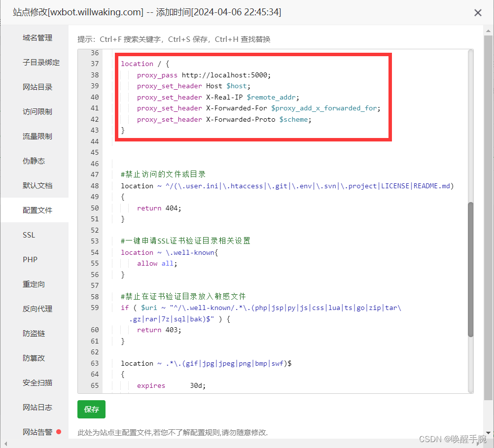Open the PHP tab
The image size is (494, 448).
tap(30, 259)
